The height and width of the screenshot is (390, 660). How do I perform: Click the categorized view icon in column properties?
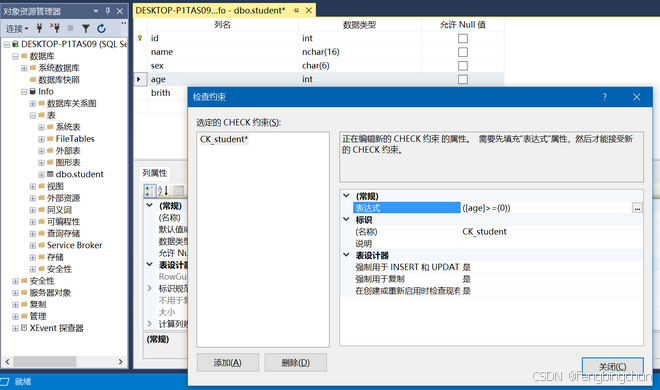click(x=150, y=191)
